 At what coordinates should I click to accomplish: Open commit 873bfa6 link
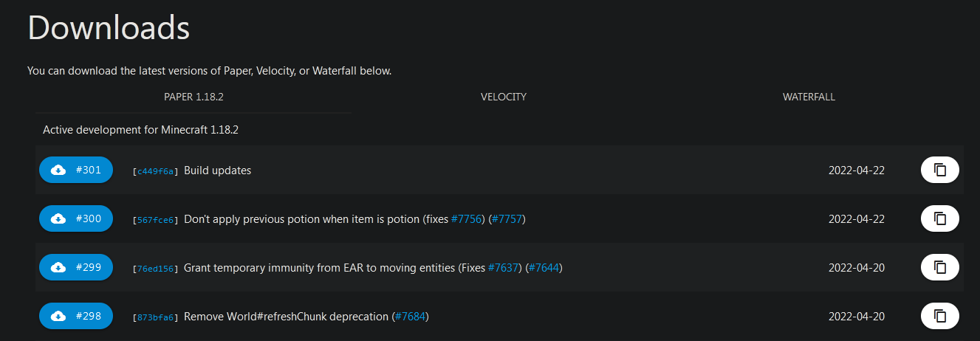click(x=156, y=317)
